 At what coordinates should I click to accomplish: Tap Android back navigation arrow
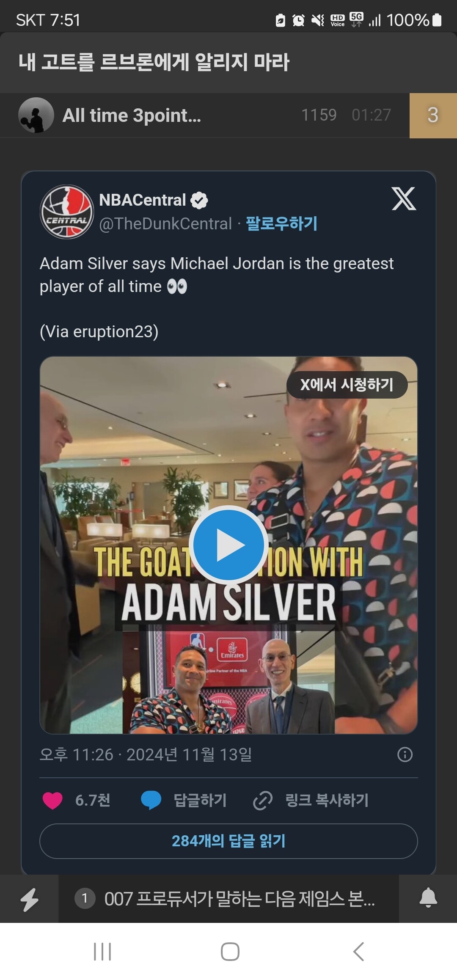[358, 952]
